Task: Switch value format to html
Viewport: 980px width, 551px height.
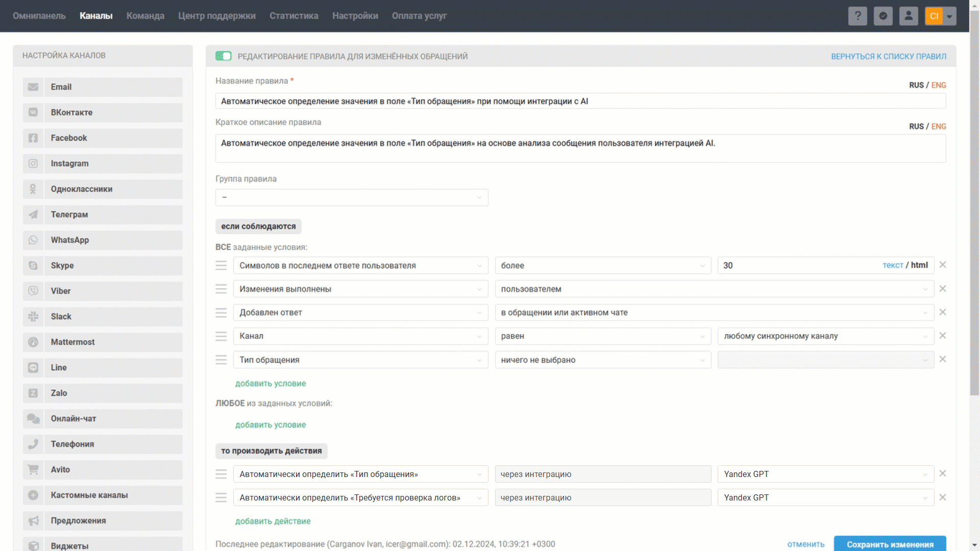Action: coord(919,265)
